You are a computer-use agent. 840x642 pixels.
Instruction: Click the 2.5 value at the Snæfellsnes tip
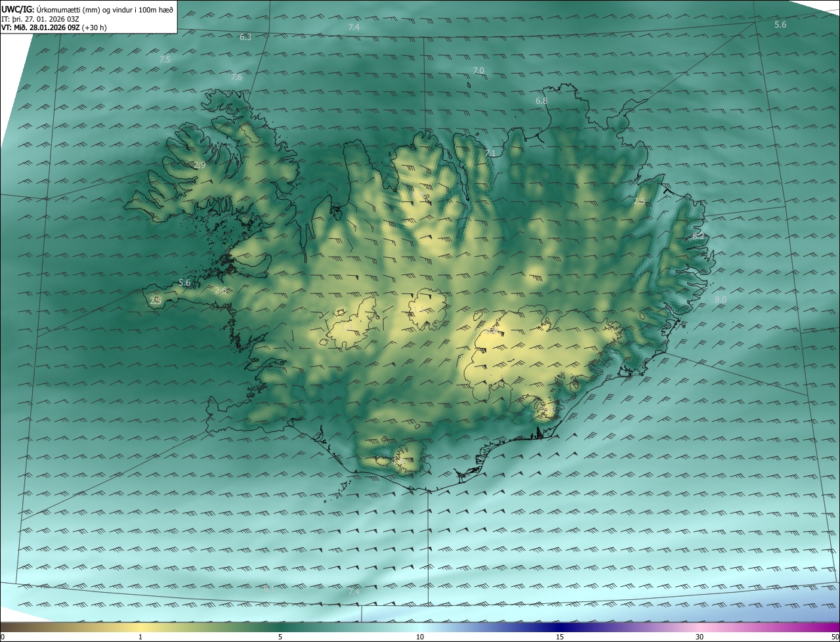point(156,301)
